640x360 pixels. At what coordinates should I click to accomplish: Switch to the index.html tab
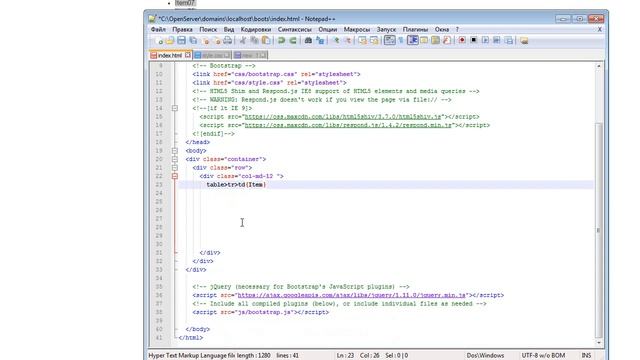point(170,55)
